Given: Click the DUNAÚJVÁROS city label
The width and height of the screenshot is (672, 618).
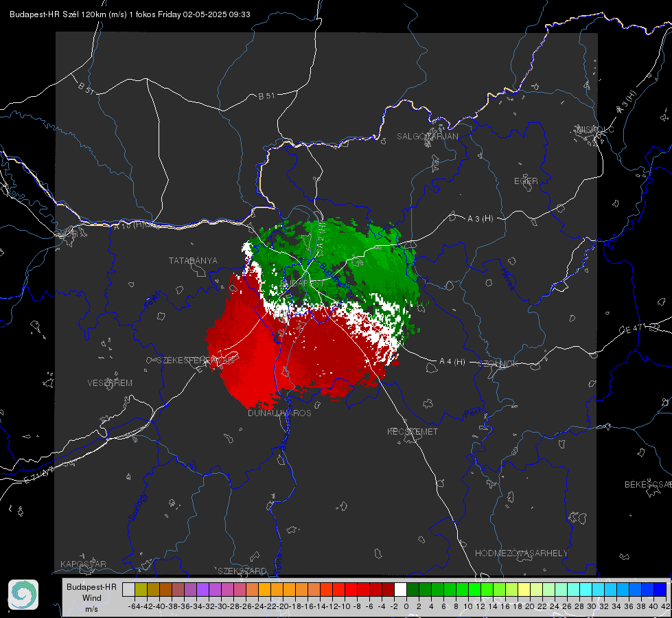Looking at the screenshot, I should [279, 413].
